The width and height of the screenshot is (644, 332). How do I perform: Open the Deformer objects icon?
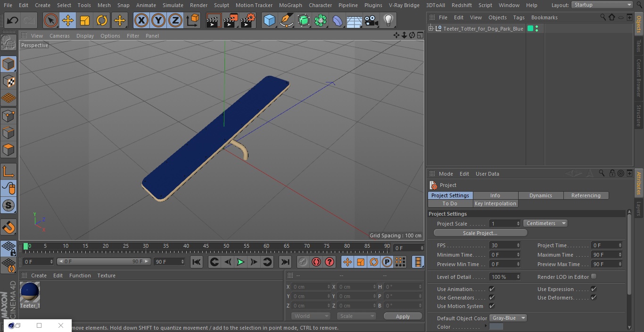point(338,20)
